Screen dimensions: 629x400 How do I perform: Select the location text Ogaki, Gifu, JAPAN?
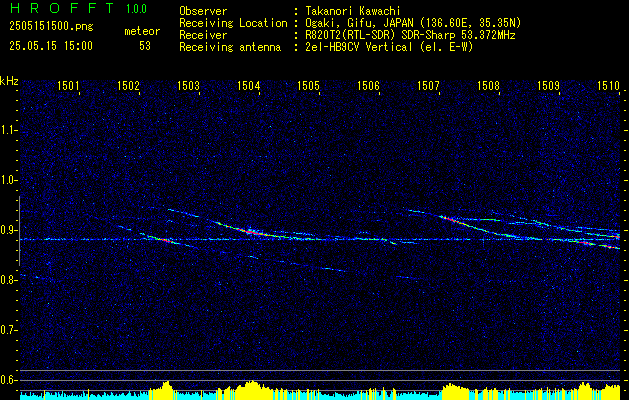(359, 23)
